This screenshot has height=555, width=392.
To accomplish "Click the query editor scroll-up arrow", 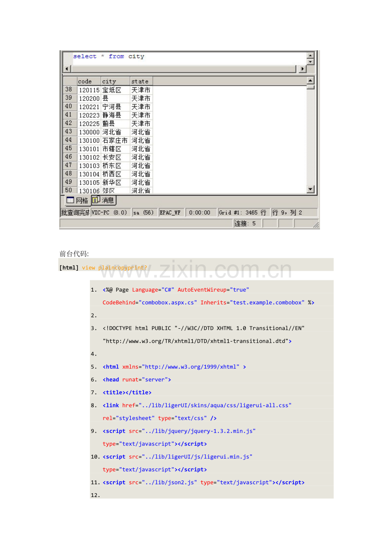I will point(311,55).
